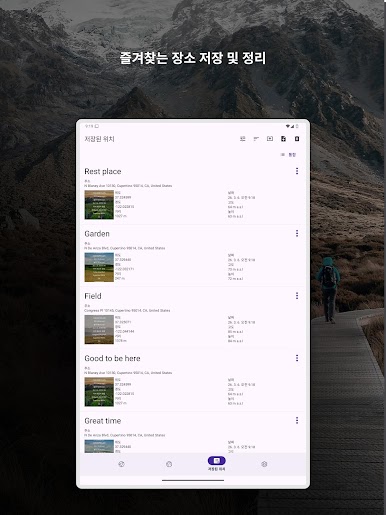Open overflow menu for Field
This screenshot has height=515, width=386.
click(x=297, y=296)
